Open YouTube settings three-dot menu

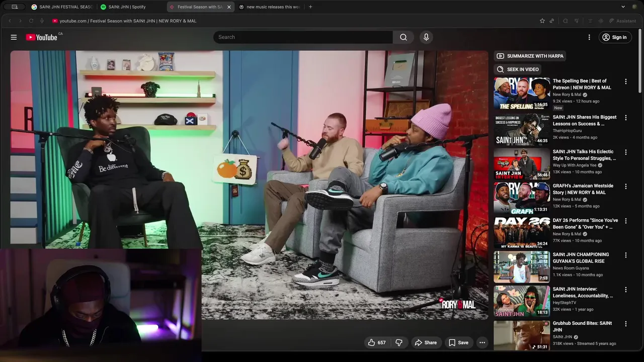(x=589, y=37)
